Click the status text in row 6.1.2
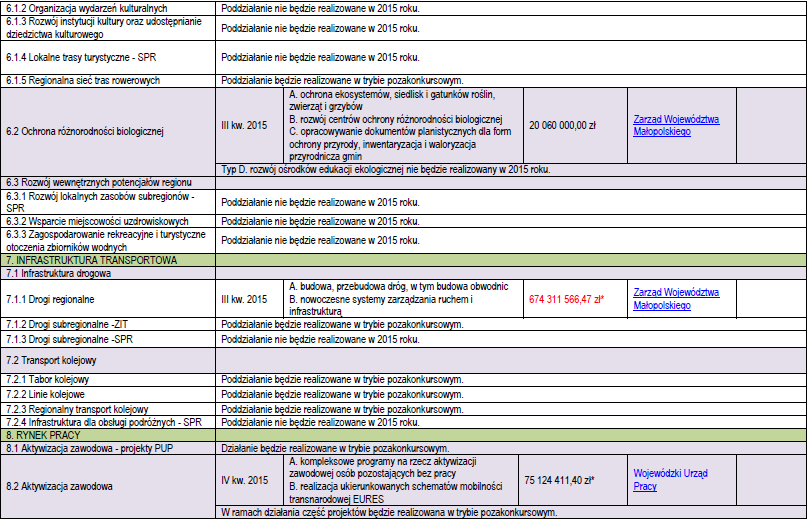809x522 pixels. click(320, 8)
